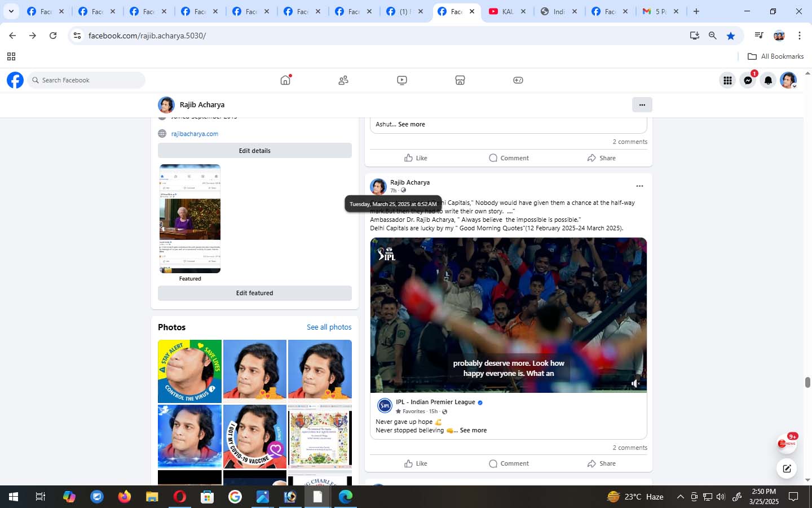Open the tab search dropdown arrow
Image resolution: width=812 pixels, height=508 pixels.
coord(11,11)
